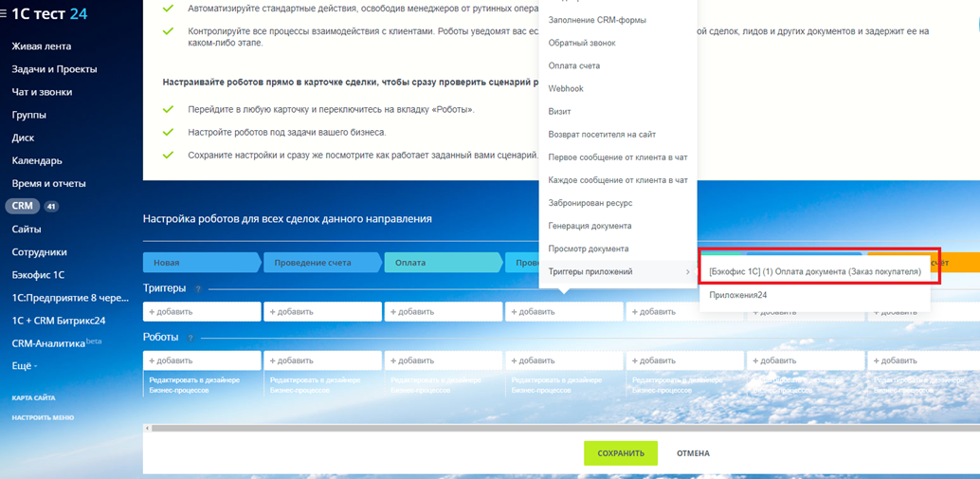980x479 pixels.
Task: Add a trigger under the Новая stage
Action: tap(201, 311)
